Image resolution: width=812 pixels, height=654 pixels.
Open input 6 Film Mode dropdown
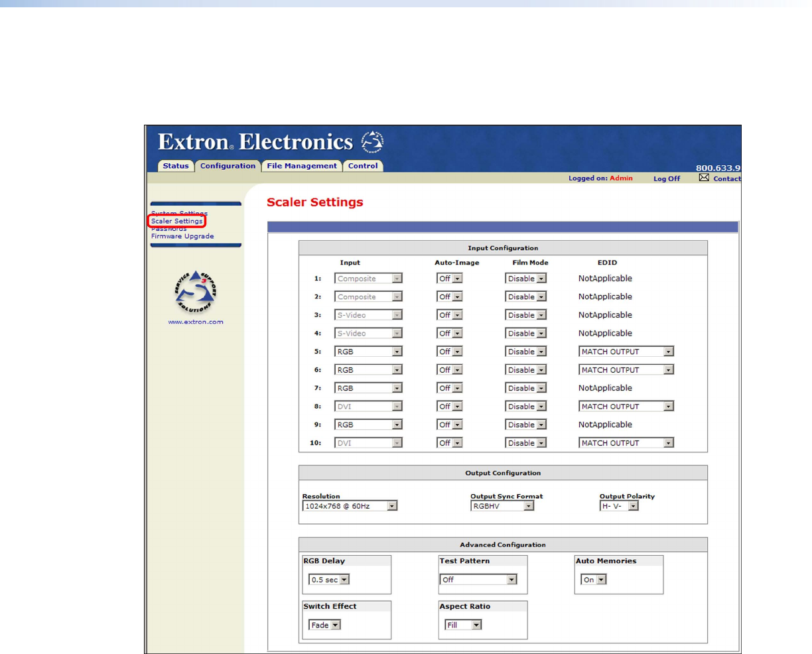click(x=526, y=370)
